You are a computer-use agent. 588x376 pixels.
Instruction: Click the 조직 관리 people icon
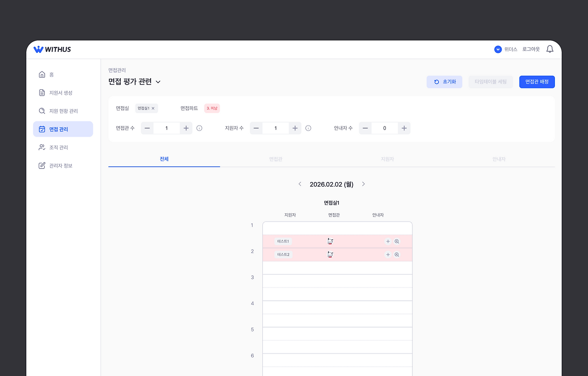[42, 148]
